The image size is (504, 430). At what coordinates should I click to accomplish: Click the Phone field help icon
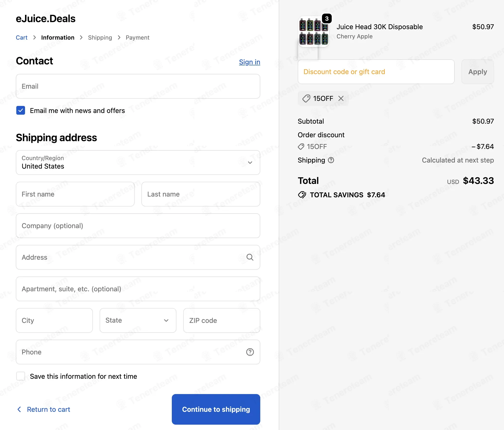tap(250, 352)
